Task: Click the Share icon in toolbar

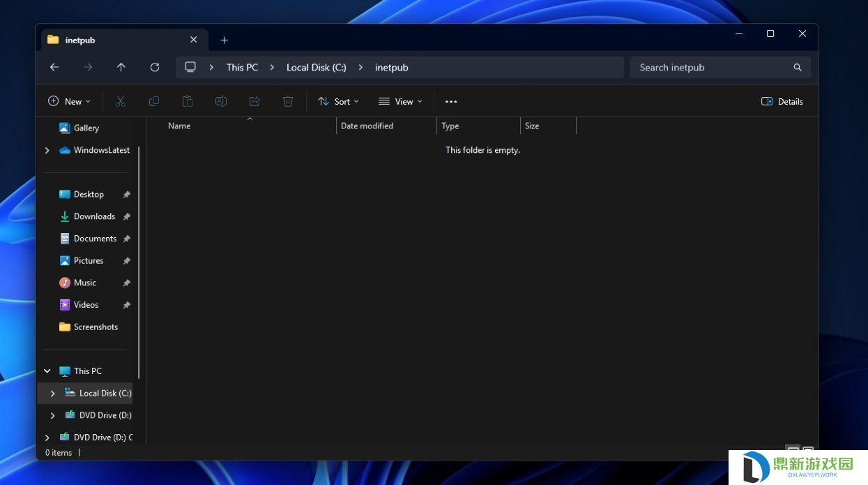Action: [x=254, y=101]
